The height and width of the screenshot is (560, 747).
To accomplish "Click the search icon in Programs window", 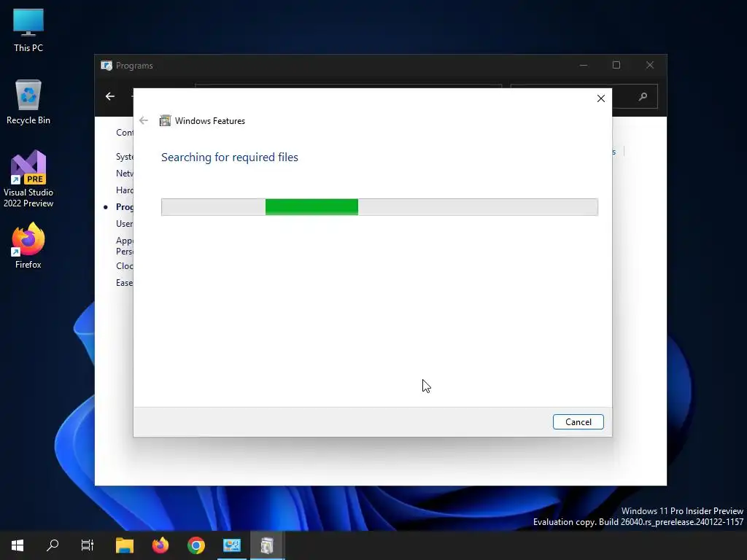I will tap(643, 97).
